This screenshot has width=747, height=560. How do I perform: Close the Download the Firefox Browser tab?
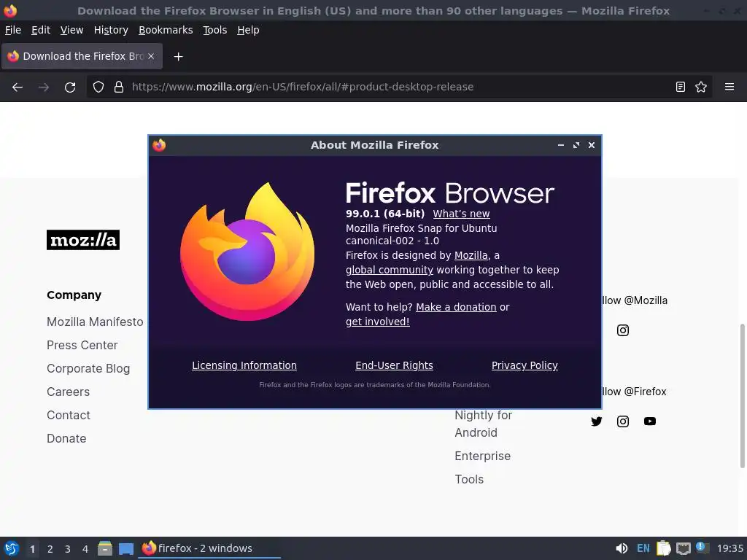[151, 56]
